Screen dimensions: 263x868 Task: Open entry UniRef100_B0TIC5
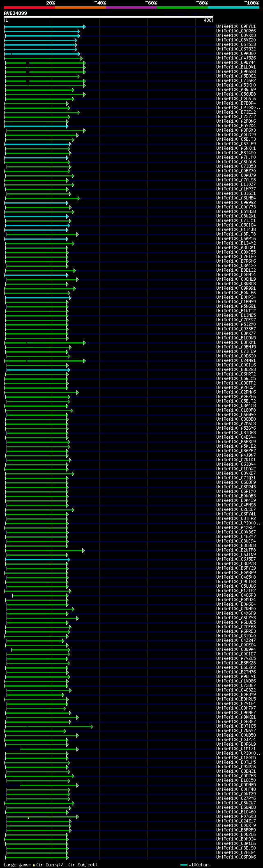click(236, 726)
